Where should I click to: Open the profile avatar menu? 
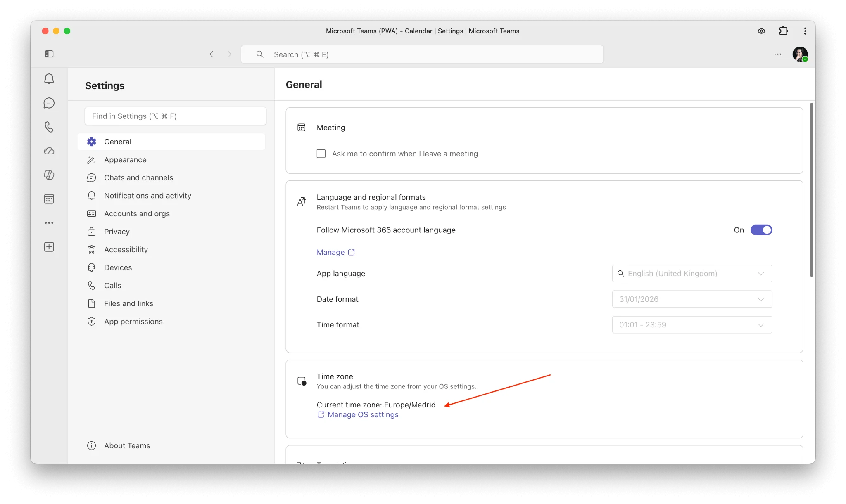(800, 54)
